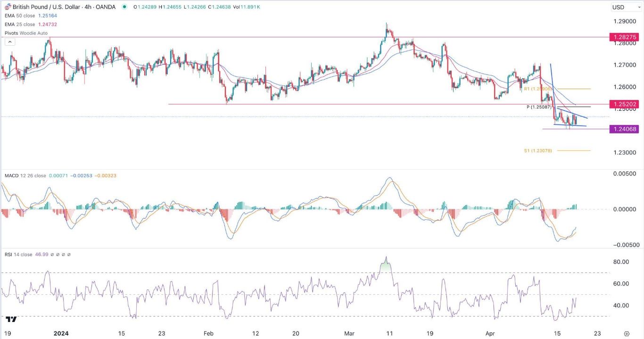Click the R1 pivot level label

537,89
